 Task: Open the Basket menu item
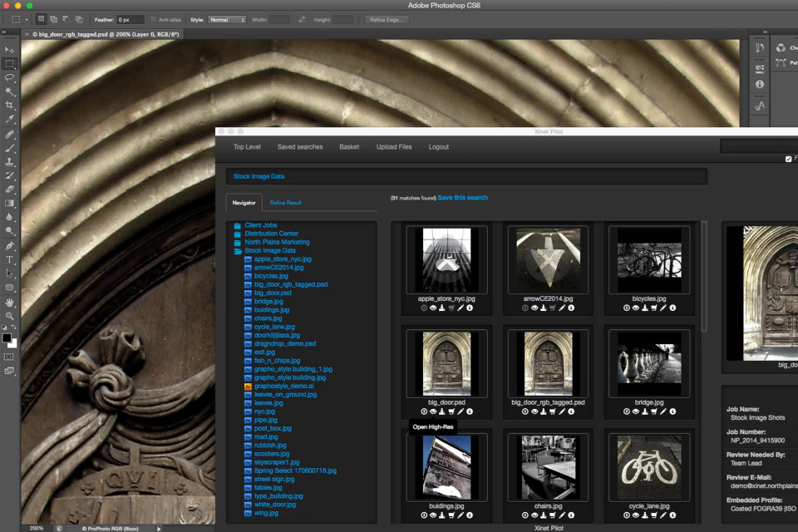[x=349, y=147]
